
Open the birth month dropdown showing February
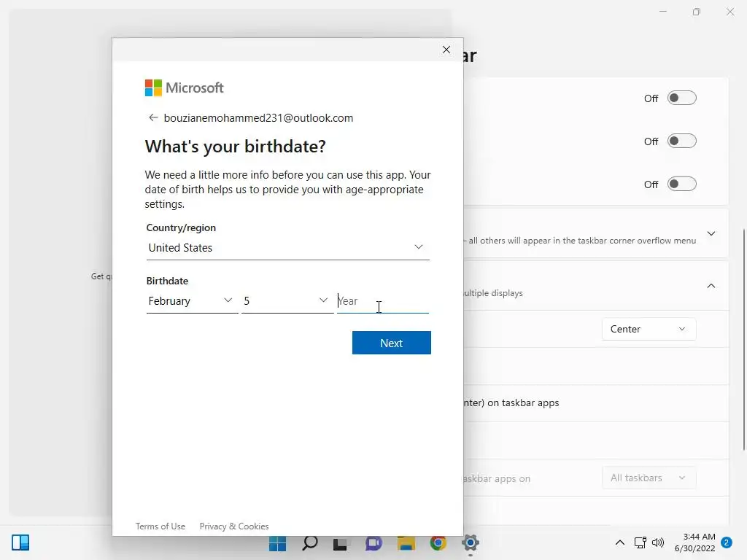(192, 301)
